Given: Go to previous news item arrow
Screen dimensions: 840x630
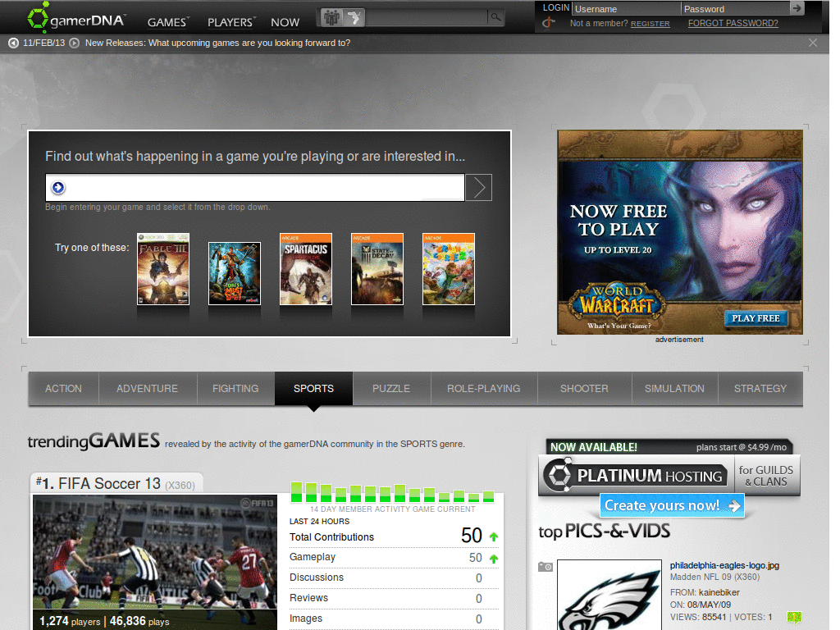Looking at the screenshot, I should pos(13,43).
